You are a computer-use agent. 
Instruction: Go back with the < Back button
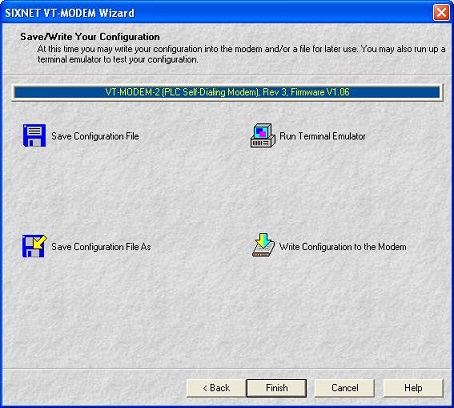pos(216,388)
